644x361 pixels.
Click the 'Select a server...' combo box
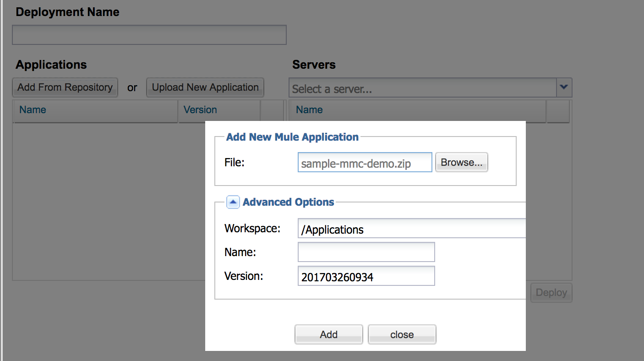point(422,88)
